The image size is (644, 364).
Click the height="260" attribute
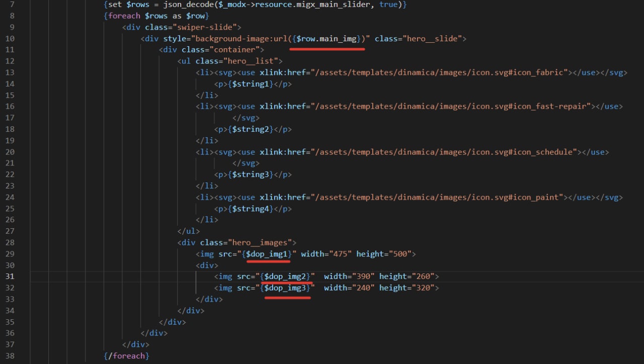click(407, 277)
